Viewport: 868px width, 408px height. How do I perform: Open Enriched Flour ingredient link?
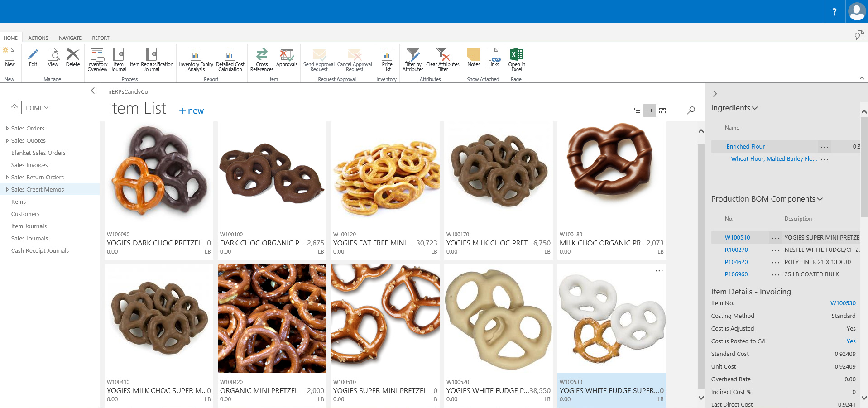(745, 146)
